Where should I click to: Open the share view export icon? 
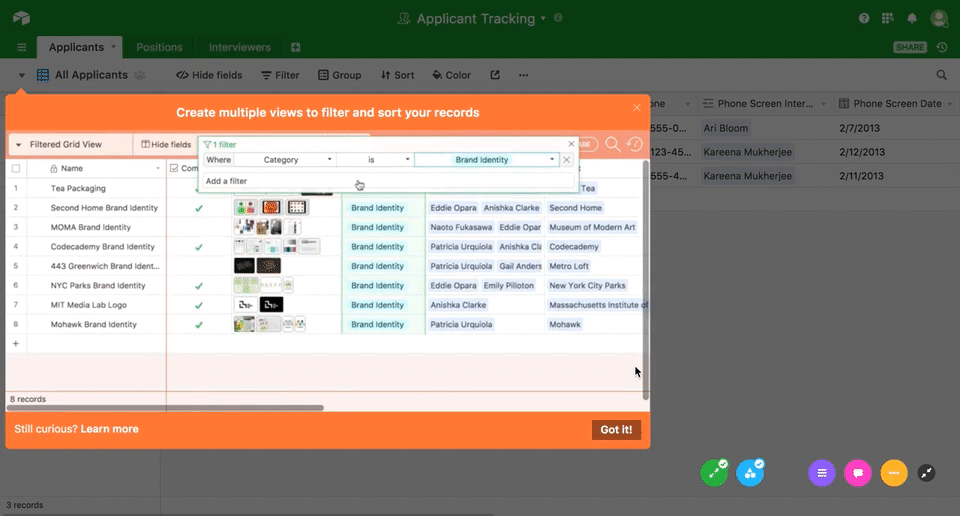495,75
